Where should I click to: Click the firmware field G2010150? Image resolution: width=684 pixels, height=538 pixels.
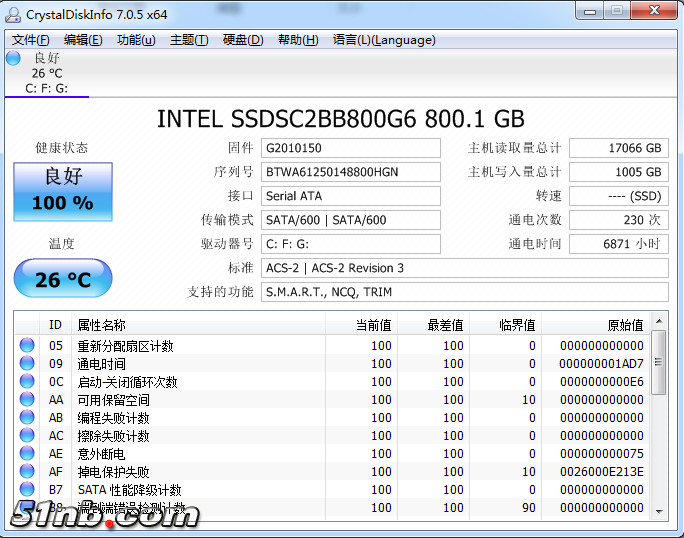click(351, 148)
